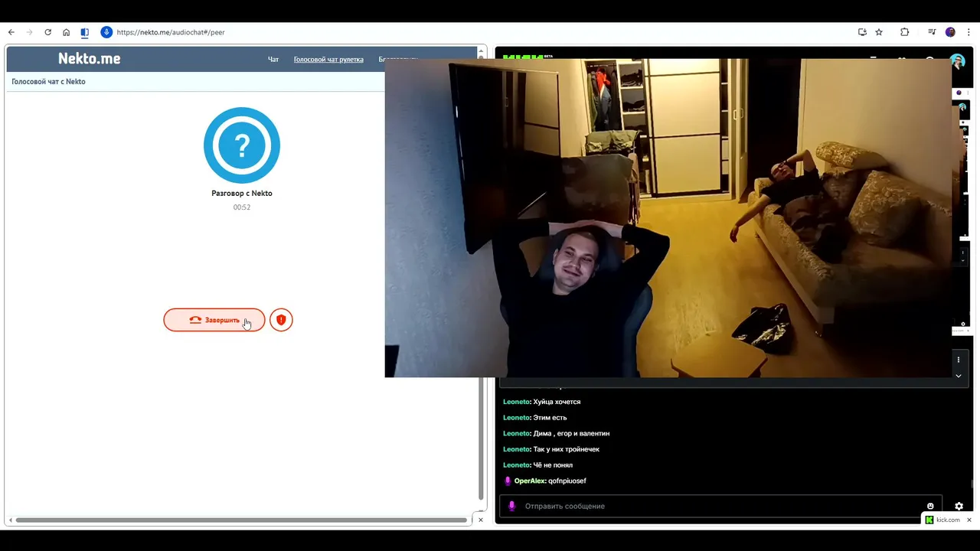
Task: Open the browser three-dot menu
Action: point(969,32)
